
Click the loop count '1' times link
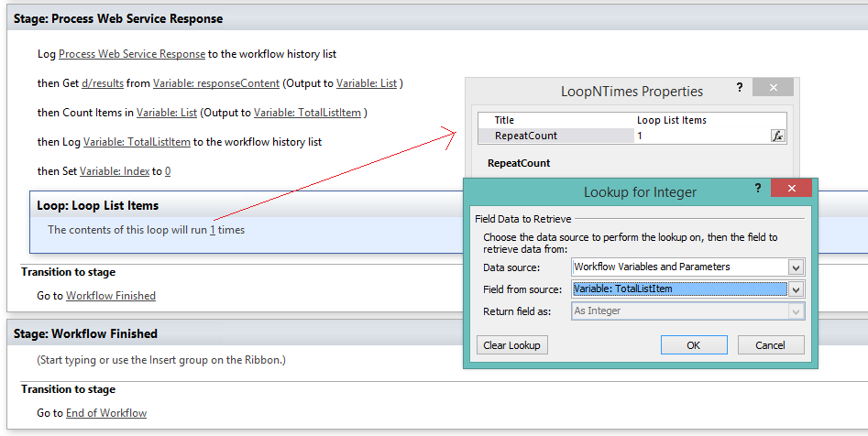[x=213, y=230]
